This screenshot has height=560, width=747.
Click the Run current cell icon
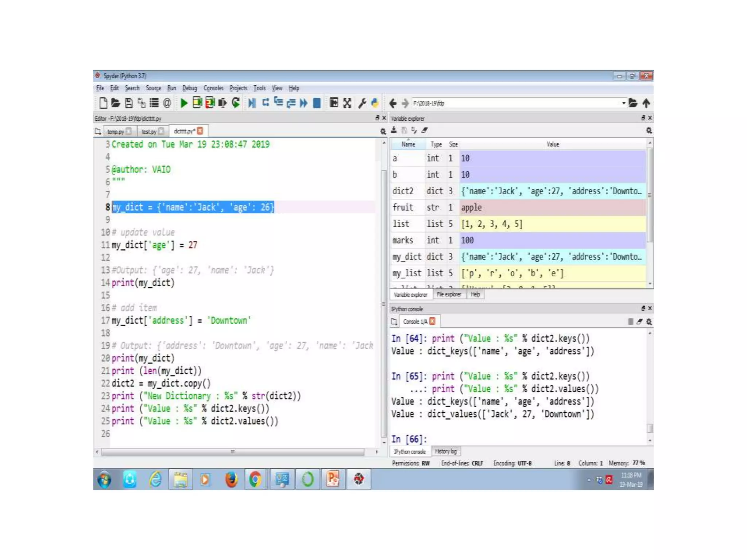click(x=197, y=103)
